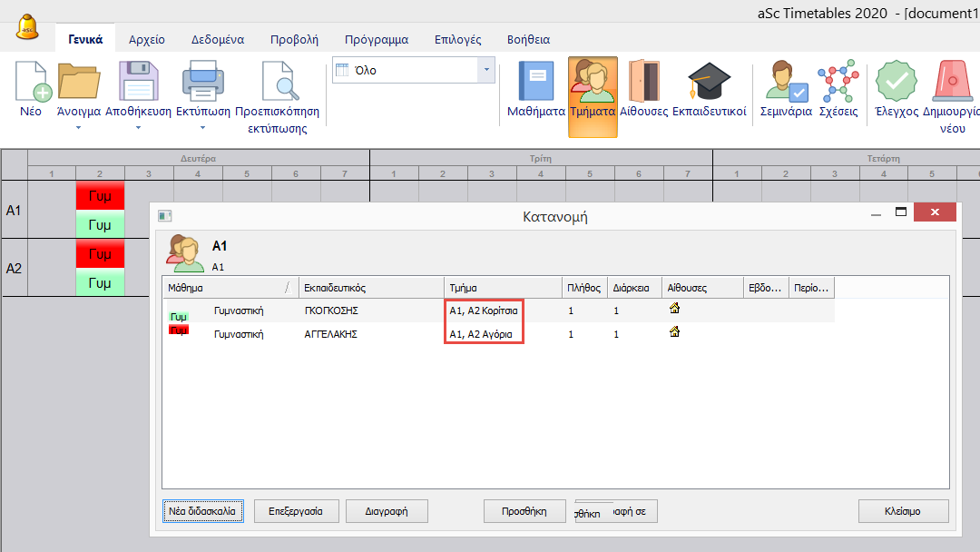
Task: Open the Μαθήματα subjects book icon
Action: coord(535,84)
